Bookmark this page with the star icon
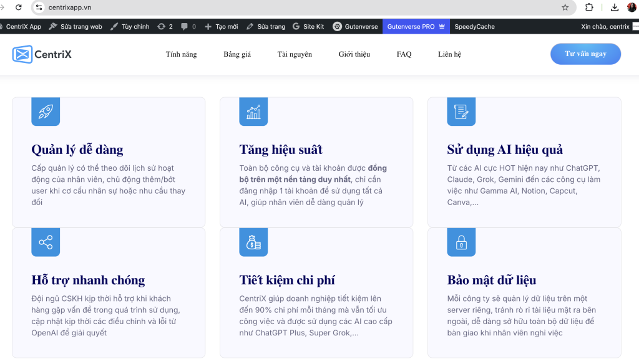639x364 pixels. [x=565, y=7]
